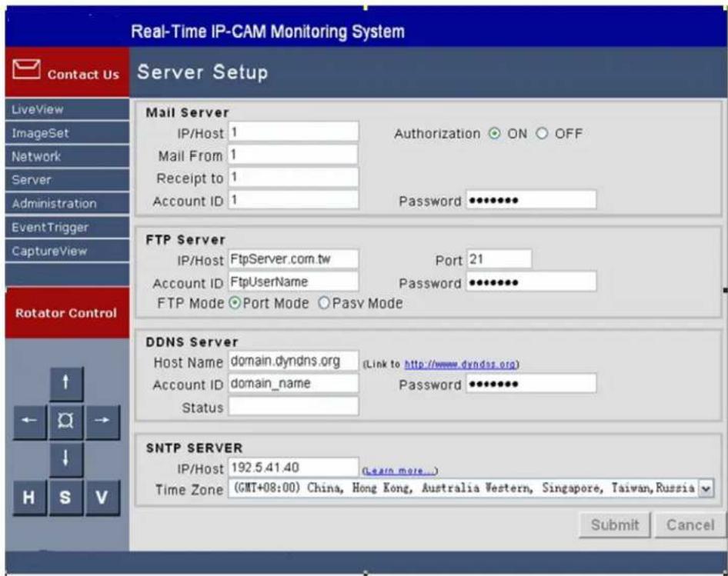Click the Rotator Control header

point(67,313)
